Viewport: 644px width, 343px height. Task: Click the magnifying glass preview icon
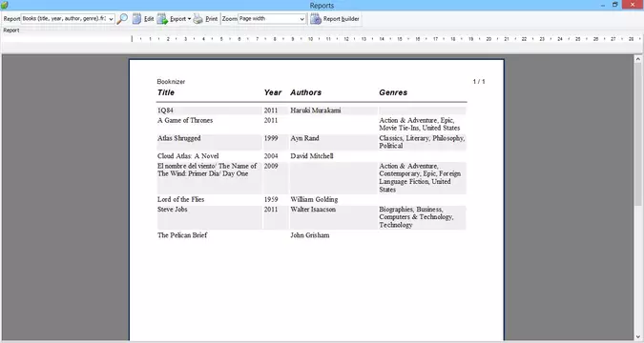[x=122, y=19]
